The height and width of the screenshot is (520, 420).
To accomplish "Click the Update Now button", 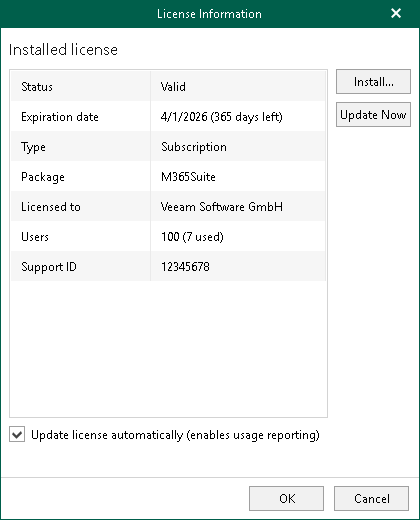I will click(x=373, y=115).
